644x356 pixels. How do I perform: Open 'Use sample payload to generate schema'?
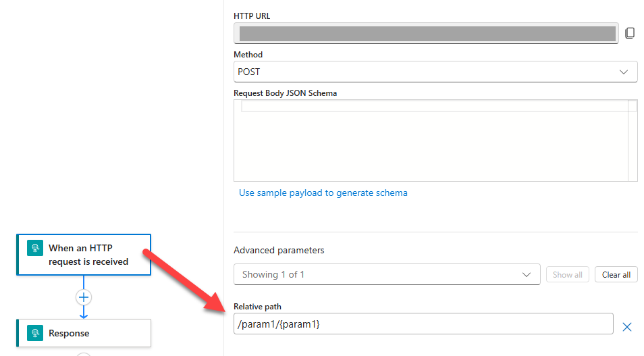323,193
